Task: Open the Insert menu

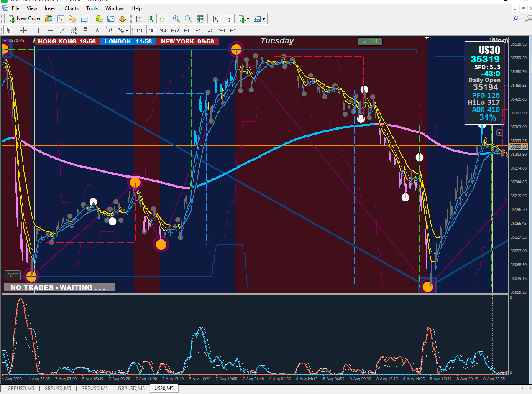Action: [x=51, y=8]
